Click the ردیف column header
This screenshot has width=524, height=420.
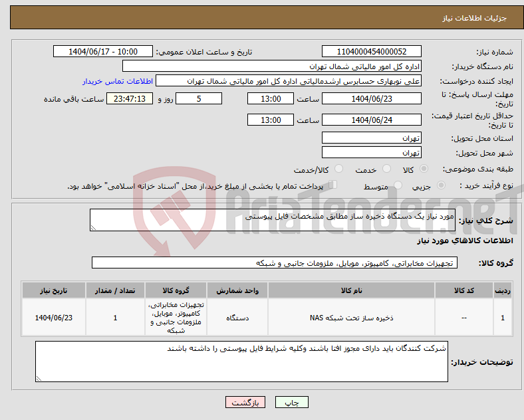pos(503,290)
